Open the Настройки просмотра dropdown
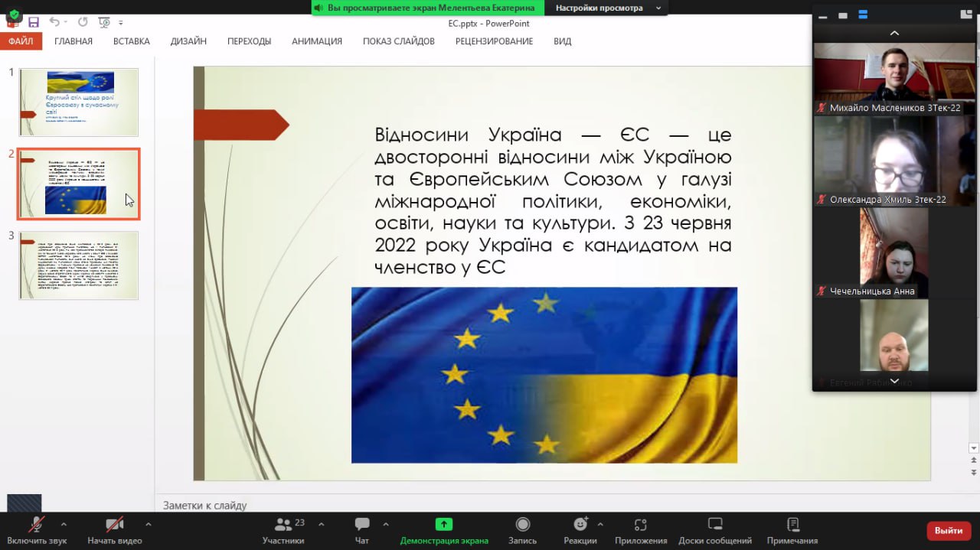The image size is (980, 550). pos(606,8)
